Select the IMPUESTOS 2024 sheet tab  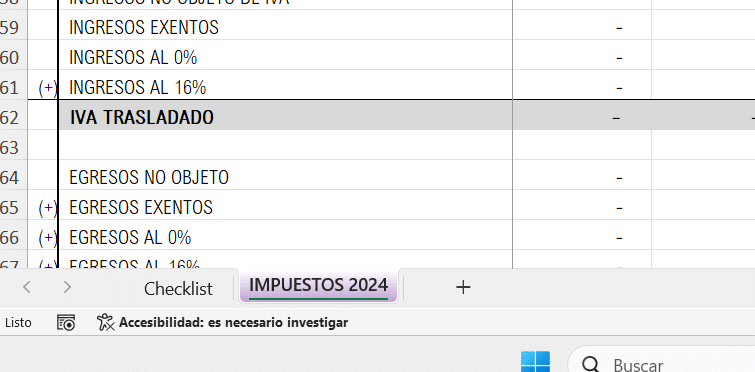[x=318, y=286]
